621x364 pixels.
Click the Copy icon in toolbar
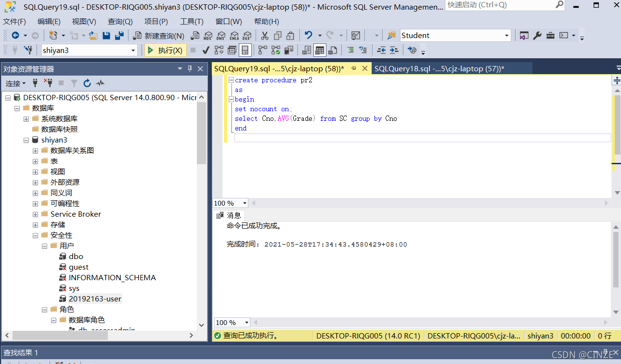277,36
